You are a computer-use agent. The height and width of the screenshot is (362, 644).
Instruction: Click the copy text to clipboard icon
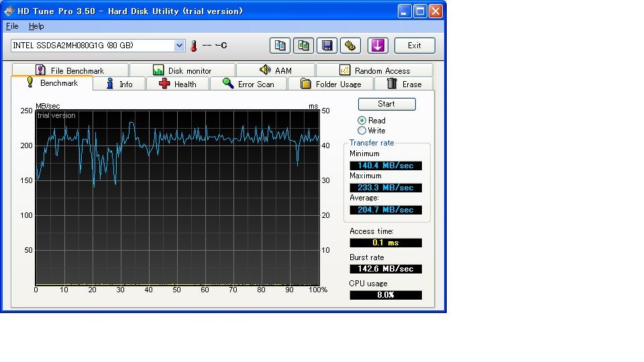pos(280,46)
